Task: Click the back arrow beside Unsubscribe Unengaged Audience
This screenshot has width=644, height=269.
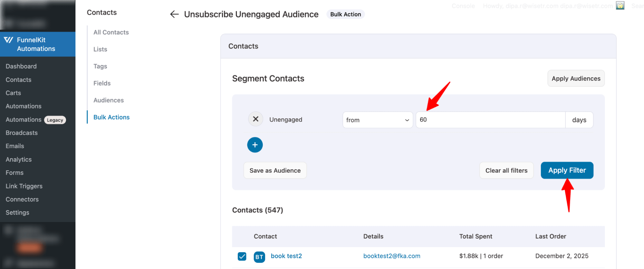Action: click(174, 14)
